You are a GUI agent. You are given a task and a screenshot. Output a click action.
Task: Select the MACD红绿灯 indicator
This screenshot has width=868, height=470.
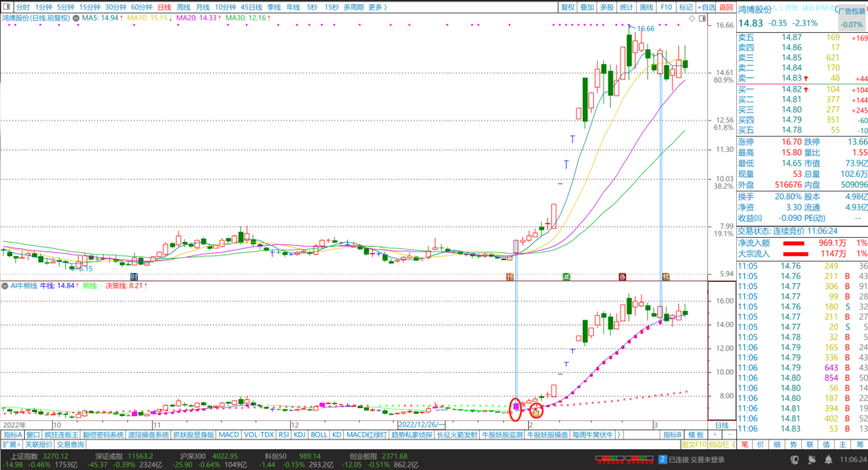(x=366, y=435)
